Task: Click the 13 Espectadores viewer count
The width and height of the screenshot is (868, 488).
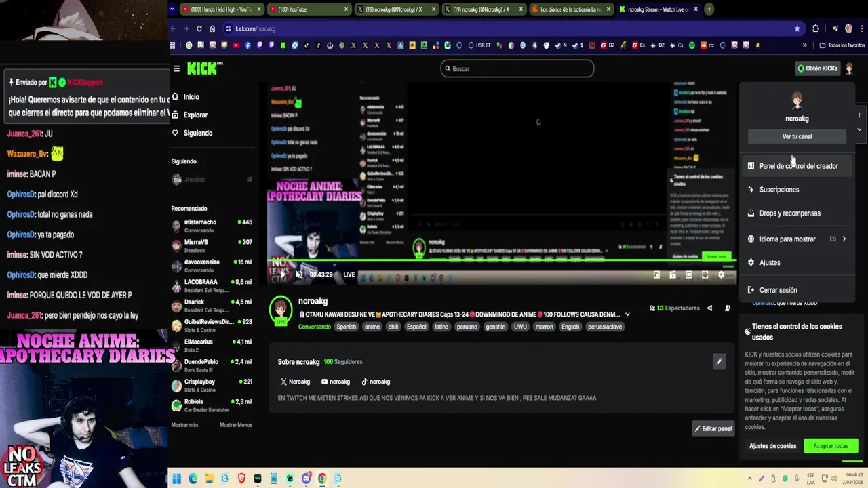Action: point(674,308)
